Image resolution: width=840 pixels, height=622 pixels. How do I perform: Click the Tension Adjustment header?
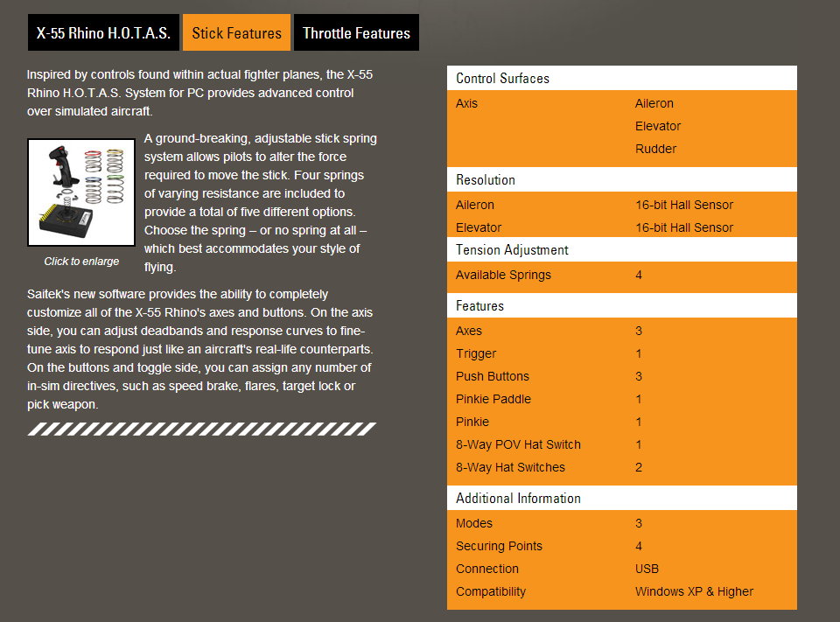click(x=622, y=249)
